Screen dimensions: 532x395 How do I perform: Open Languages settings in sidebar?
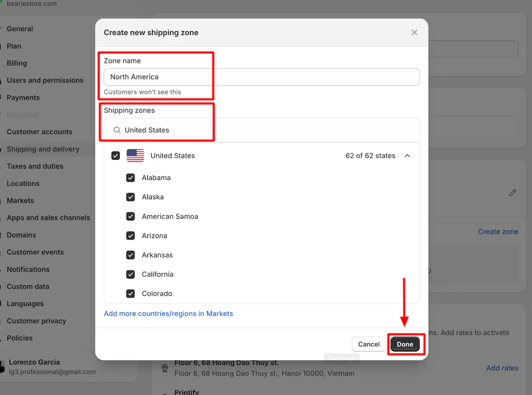[x=25, y=304]
